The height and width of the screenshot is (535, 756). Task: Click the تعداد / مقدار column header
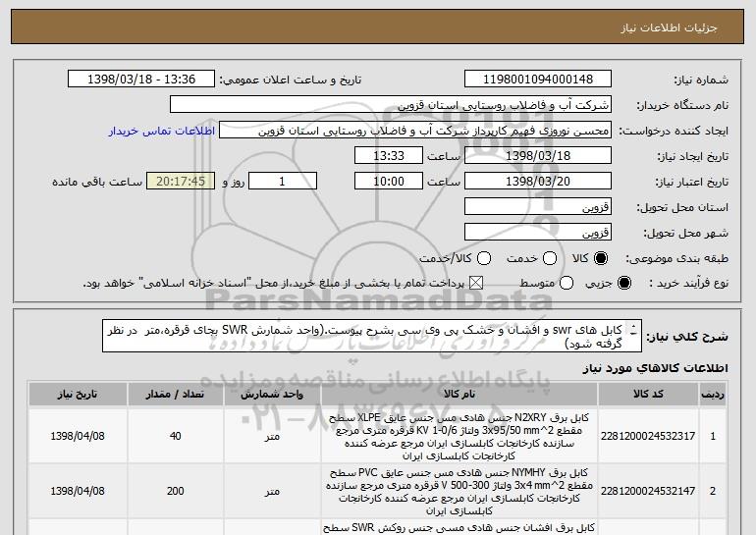[x=175, y=395]
